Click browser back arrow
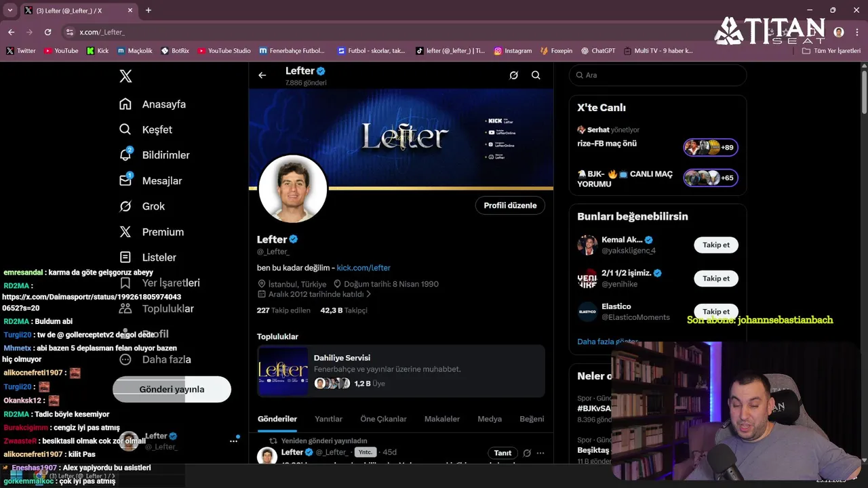This screenshot has height=488, width=868. tap(11, 32)
